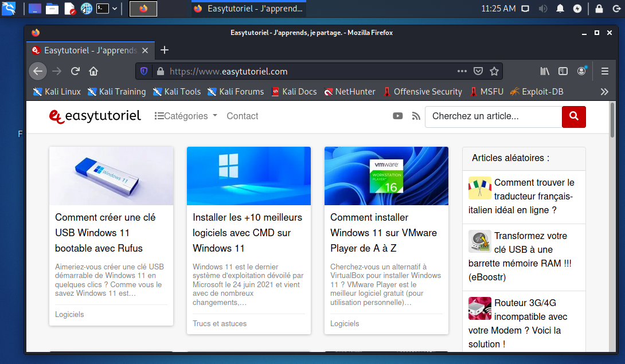View site security padlock info
Image resolution: width=625 pixels, height=364 pixels.
pyautogui.click(x=160, y=71)
